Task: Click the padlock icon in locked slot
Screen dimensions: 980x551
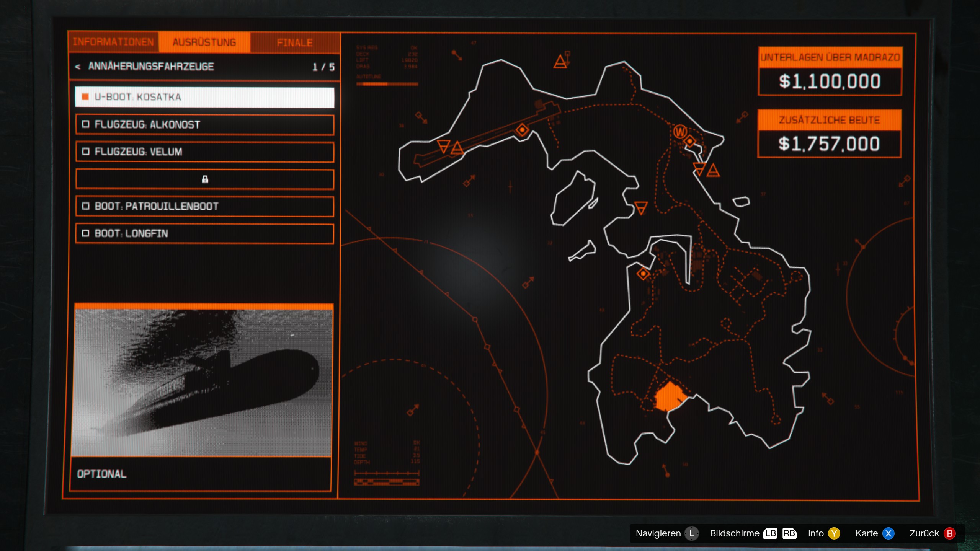Action: point(205,179)
